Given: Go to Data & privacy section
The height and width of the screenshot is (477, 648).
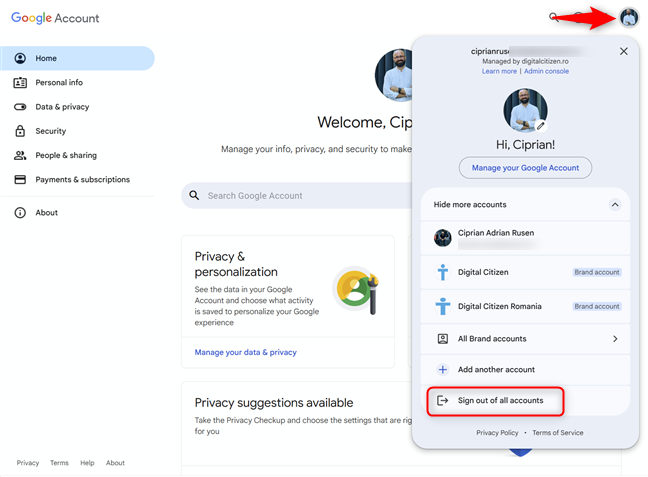Looking at the screenshot, I should pyautogui.click(x=61, y=107).
